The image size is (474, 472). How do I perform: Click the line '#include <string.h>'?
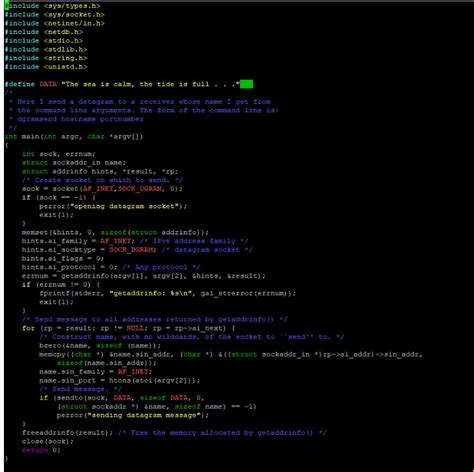tap(46, 58)
